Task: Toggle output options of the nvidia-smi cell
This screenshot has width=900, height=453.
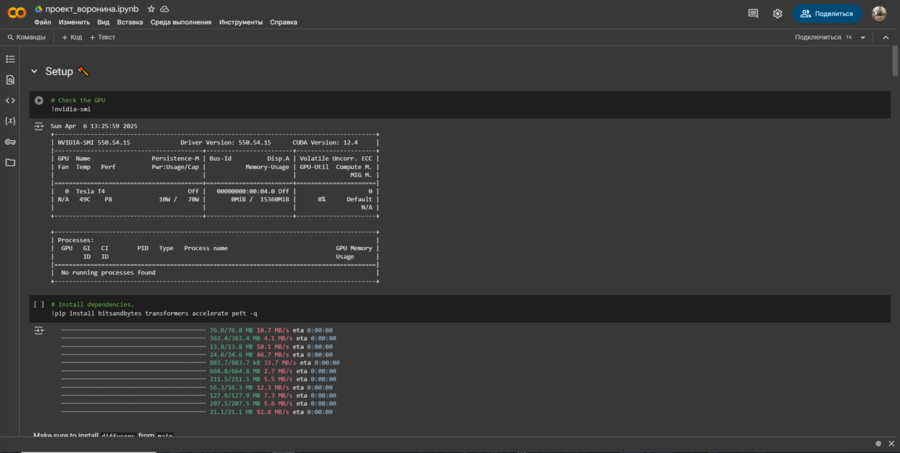Action: coord(39,127)
